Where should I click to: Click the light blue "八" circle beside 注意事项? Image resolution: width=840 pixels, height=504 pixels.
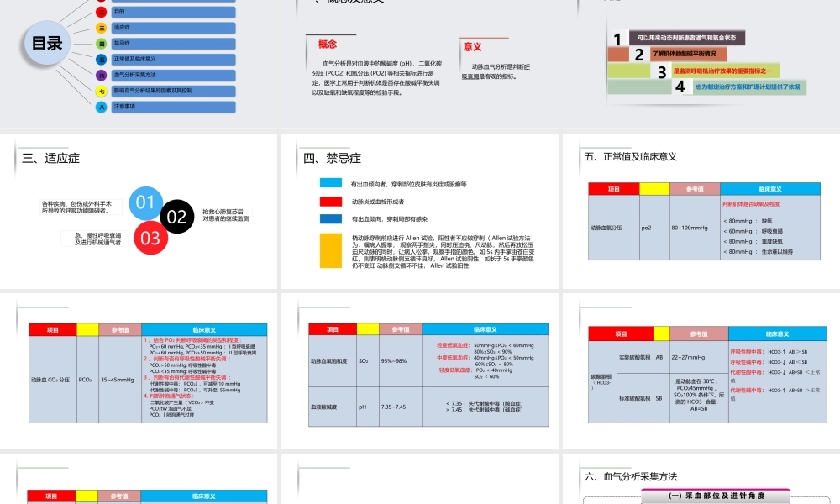(102, 106)
